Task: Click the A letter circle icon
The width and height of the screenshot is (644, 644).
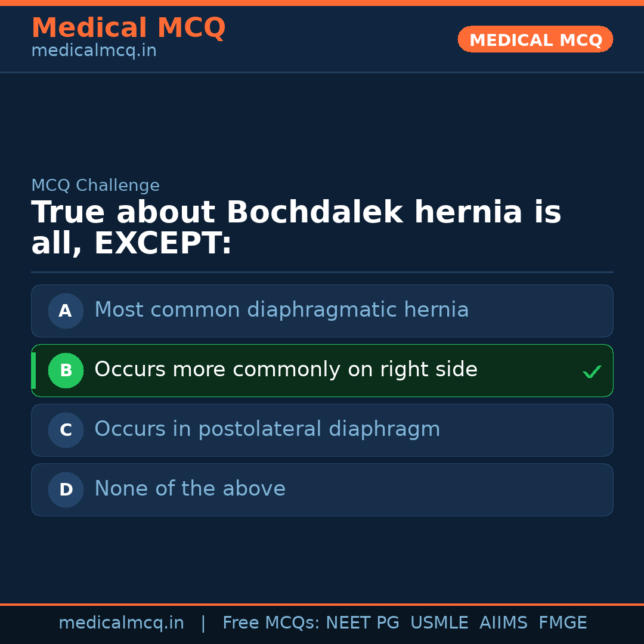Action: click(x=66, y=311)
